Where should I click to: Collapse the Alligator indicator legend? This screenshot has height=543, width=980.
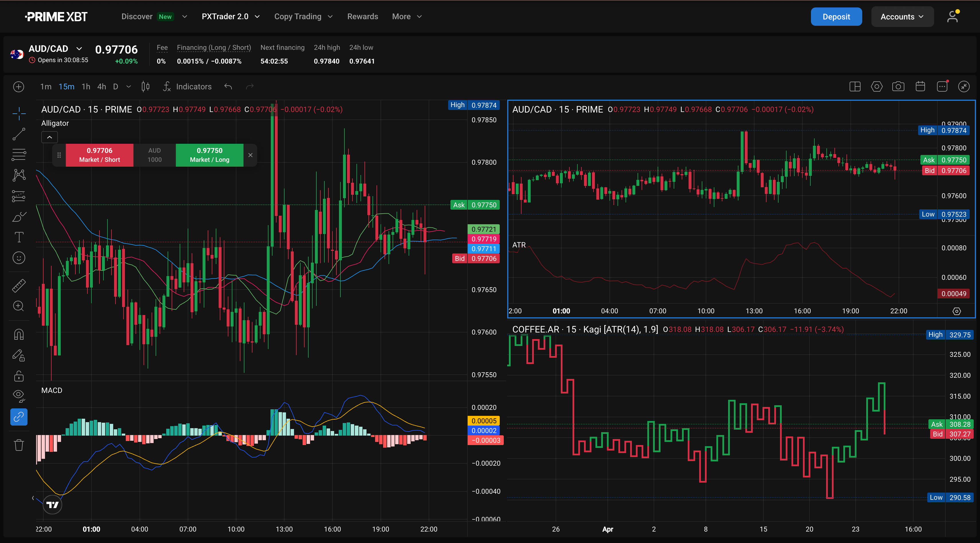tap(50, 137)
